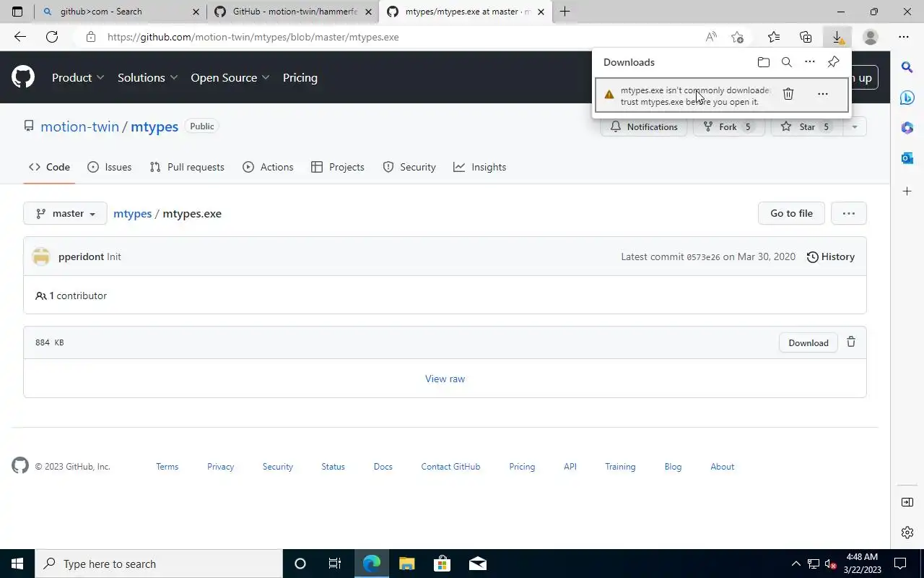Image resolution: width=924 pixels, height=578 pixels.
Task: Expand the Star lists dropdown arrow
Action: [x=854, y=126]
